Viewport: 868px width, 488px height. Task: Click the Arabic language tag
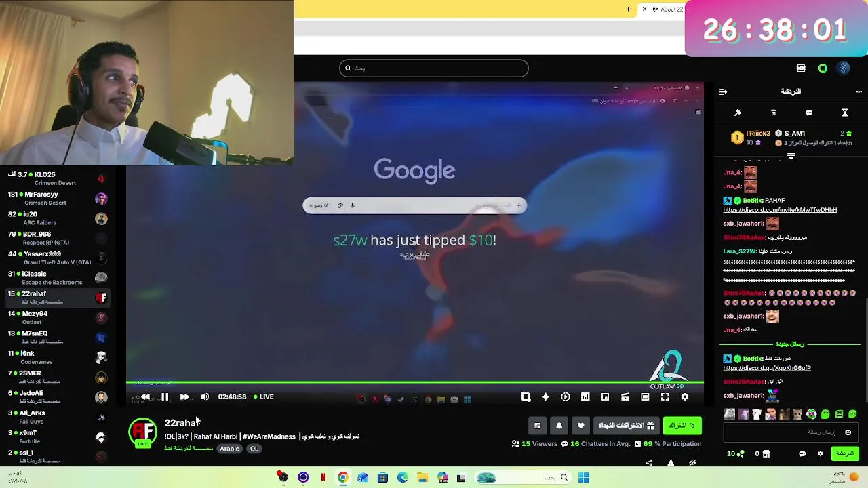pyautogui.click(x=229, y=449)
